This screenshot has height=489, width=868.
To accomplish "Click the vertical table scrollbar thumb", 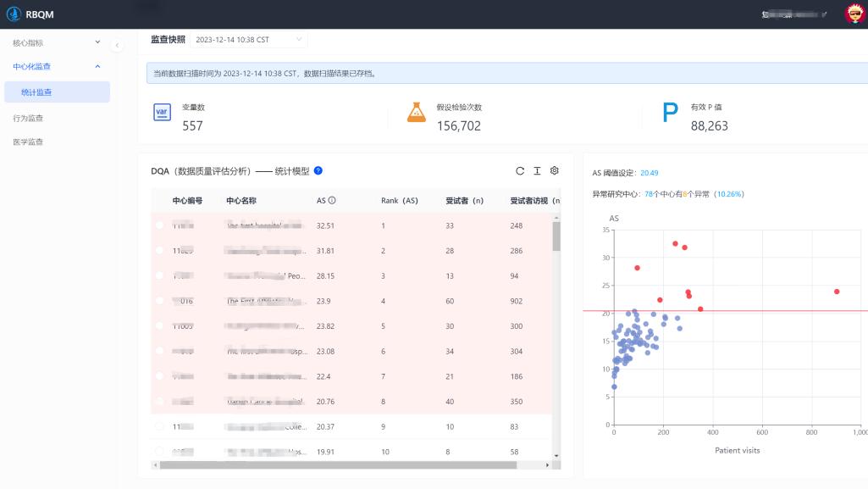I will [x=556, y=236].
